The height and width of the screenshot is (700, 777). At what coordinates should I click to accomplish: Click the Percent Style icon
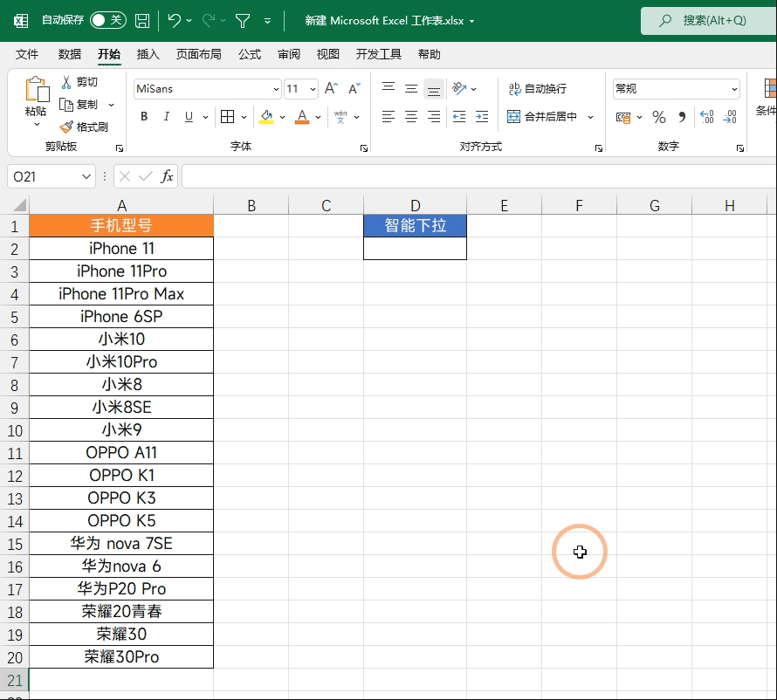659,117
